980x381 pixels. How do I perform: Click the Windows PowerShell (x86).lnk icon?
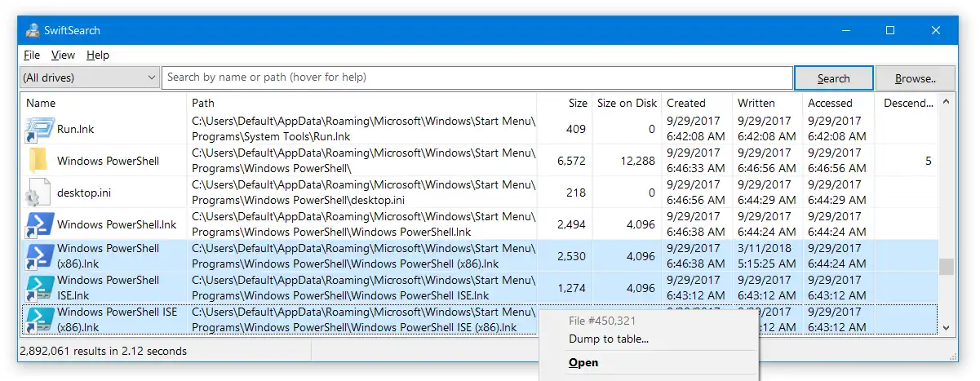coord(38,256)
